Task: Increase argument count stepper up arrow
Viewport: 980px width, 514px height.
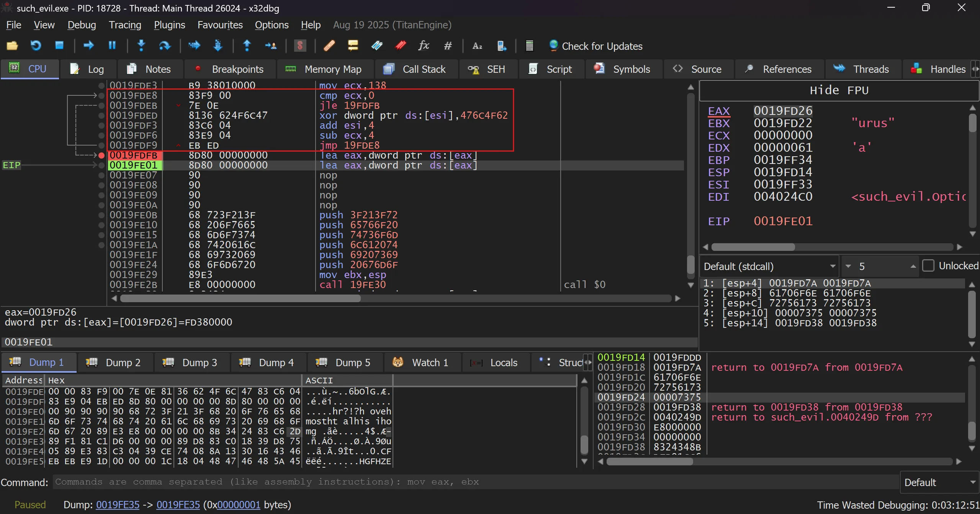Action: pos(913,266)
